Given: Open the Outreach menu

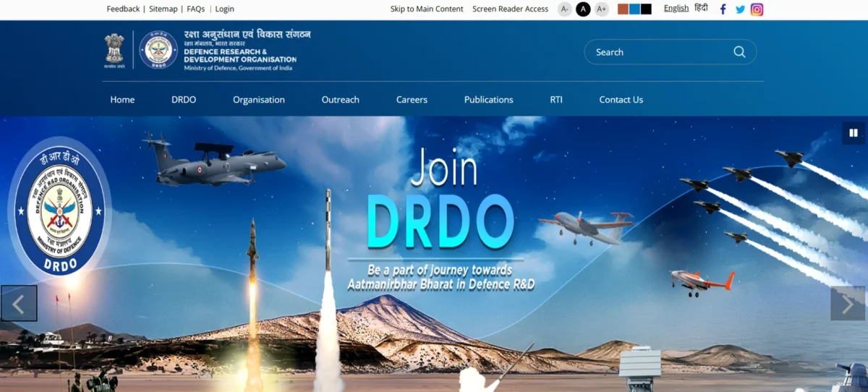Looking at the screenshot, I should [x=341, y=100].
